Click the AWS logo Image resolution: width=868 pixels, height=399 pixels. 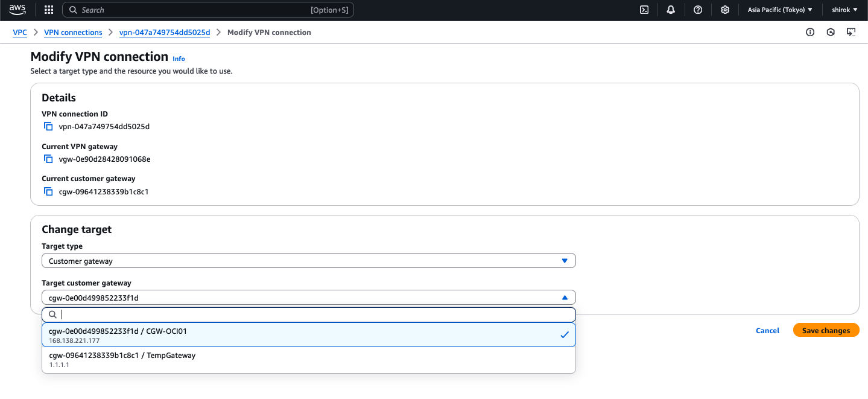click(x=17, y=10)
